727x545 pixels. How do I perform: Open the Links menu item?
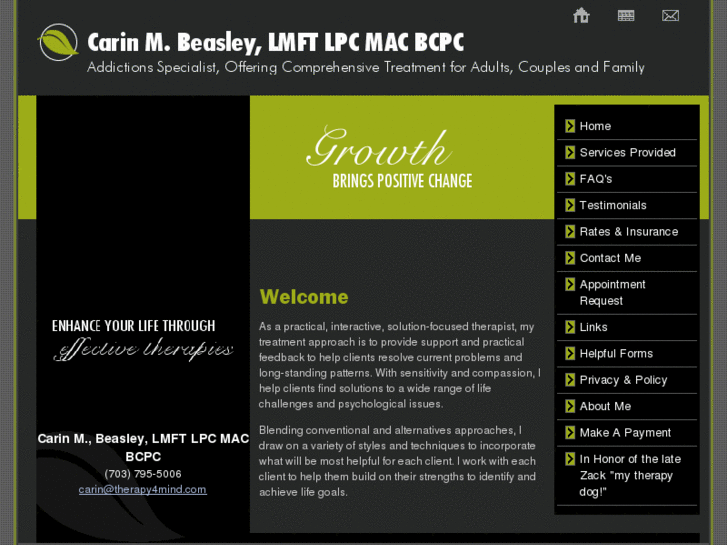(x=593, y=327)
